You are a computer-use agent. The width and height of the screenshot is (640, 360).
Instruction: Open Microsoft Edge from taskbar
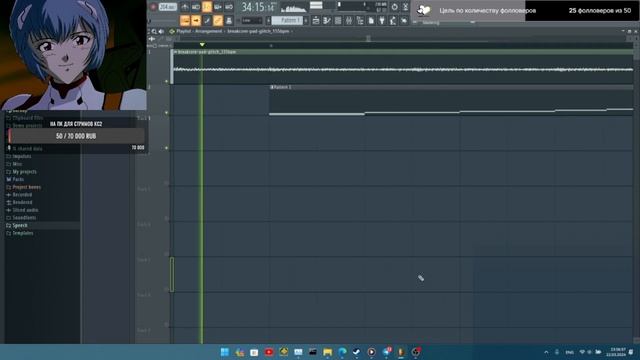click(x=342, y=352)
